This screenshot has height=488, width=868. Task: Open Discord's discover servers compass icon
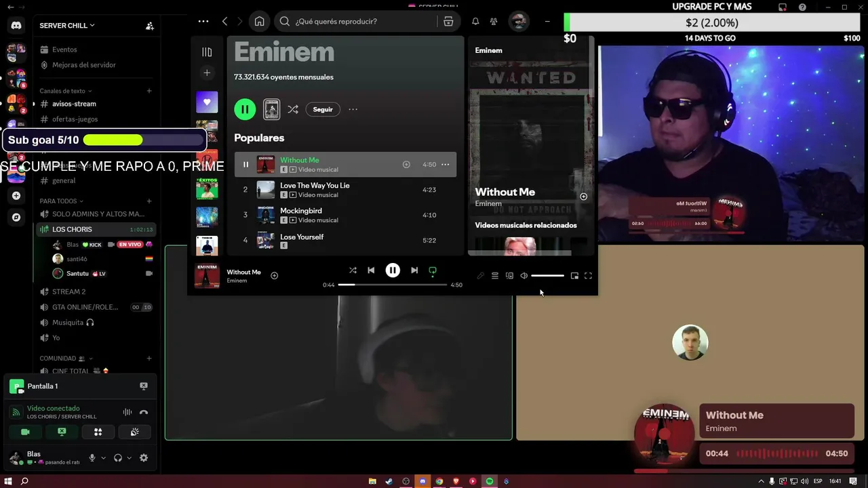click(x=16, y=218)
